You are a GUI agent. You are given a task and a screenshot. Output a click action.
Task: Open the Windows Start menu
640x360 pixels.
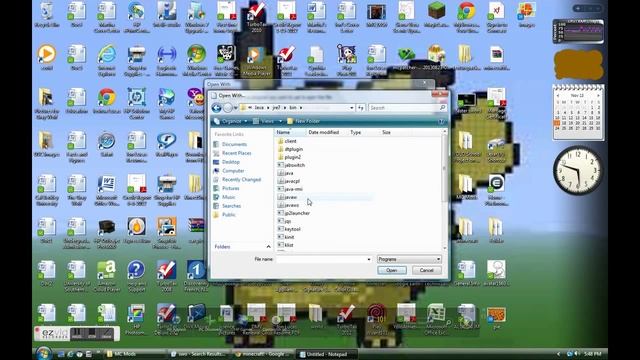43,353
